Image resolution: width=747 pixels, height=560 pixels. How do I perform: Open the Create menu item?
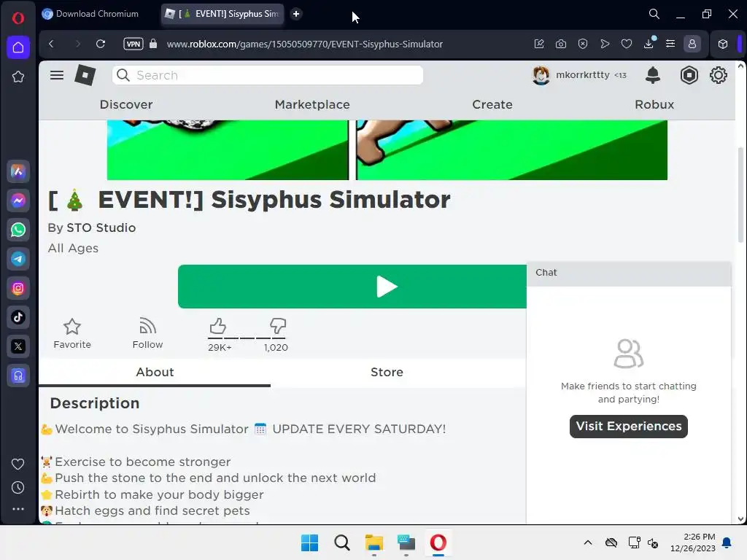(x=492, y=104)
